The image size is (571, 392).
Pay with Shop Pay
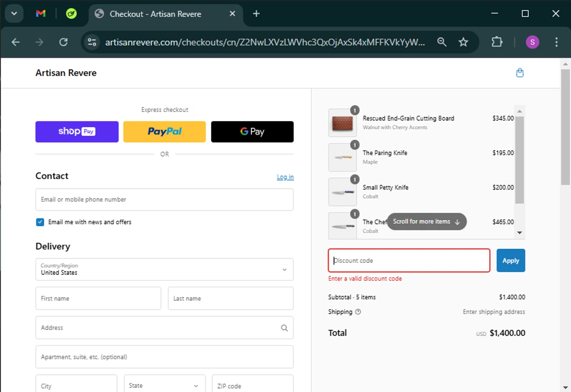77,132
